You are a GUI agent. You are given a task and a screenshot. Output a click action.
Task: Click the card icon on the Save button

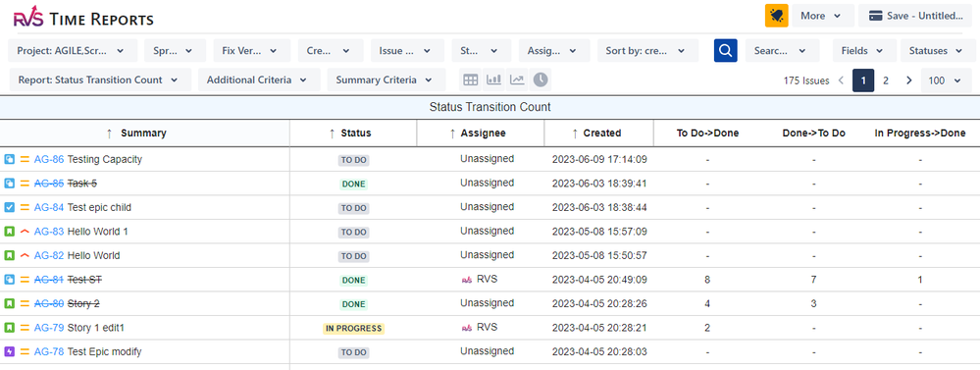coord(876,16)
